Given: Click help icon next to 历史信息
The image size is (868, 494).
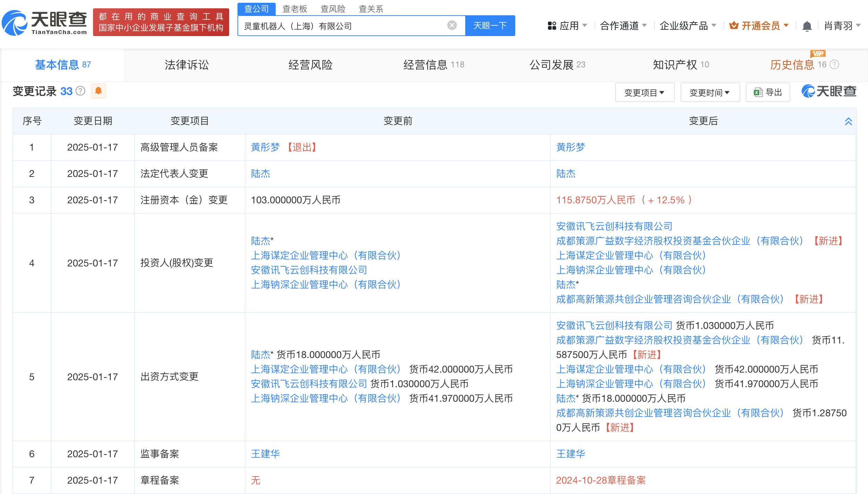Looking at the screenshot, I should pos(834,65).
